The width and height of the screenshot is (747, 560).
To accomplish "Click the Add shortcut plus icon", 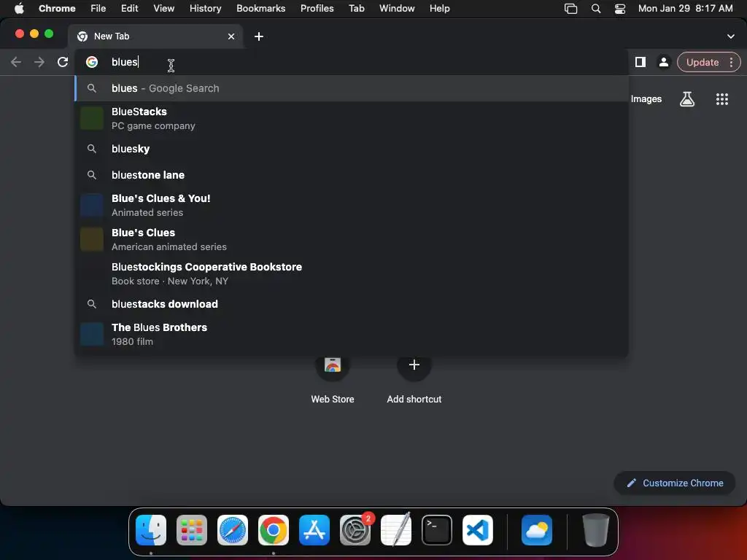I will (414, 365).
